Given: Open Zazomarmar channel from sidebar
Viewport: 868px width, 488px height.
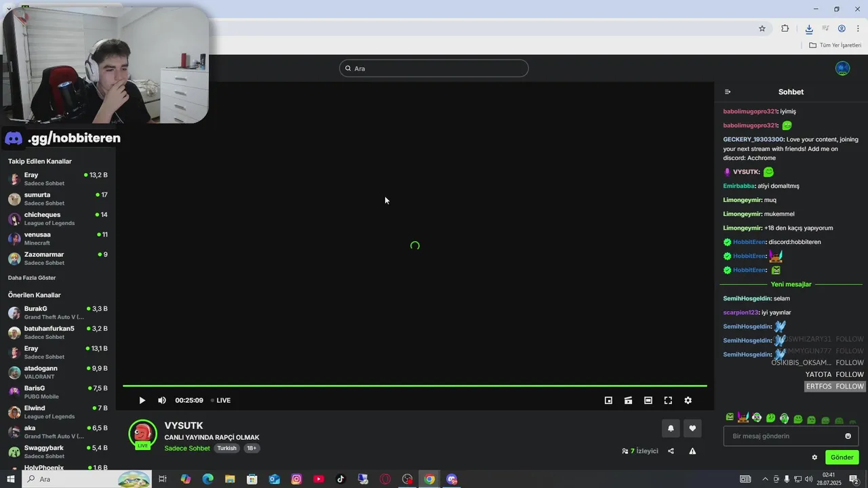Looking at the screenshot, I should coord(58,258).
